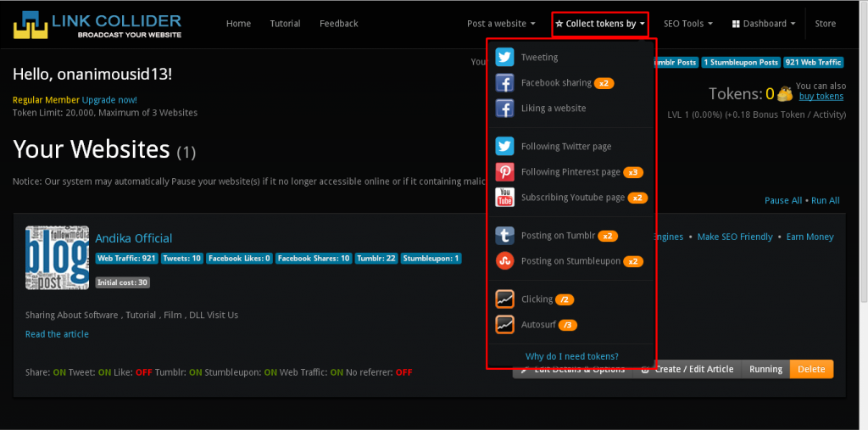This screenshot has height=430, width=868.
Task: Click Facebook icon next to Liking a website
Action: (x=505, y=109)
